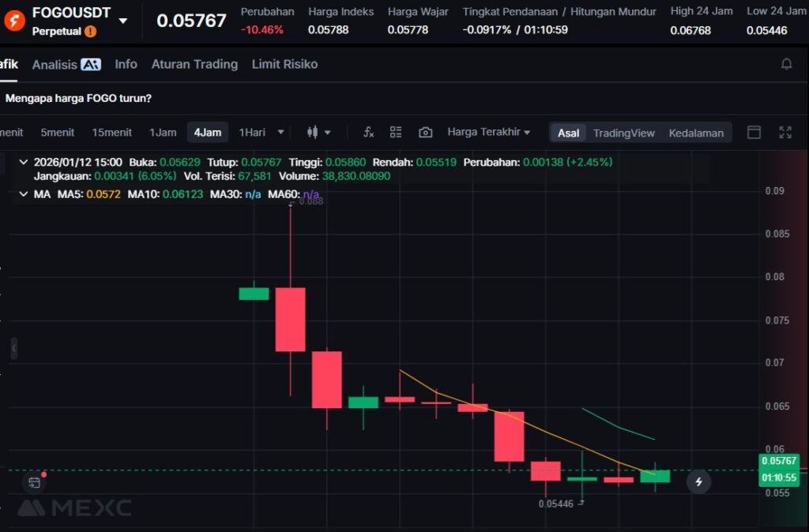Open the FOGOUSDT pair selector dropdown
809x532 pixels.
[122, 20]
